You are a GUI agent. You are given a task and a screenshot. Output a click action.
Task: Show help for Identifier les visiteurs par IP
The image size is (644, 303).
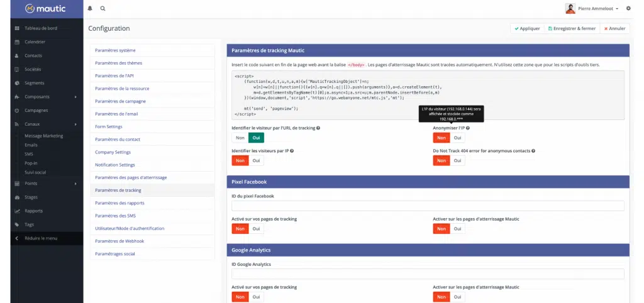(292, 151)
